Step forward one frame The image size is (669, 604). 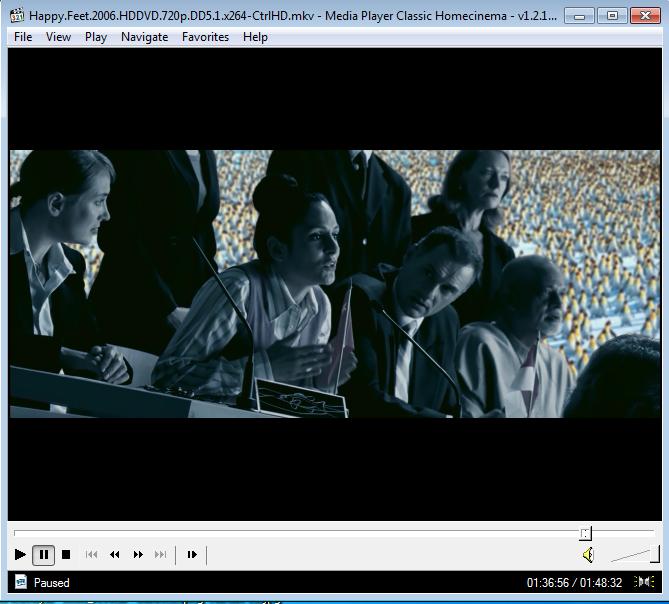(192, 554)
